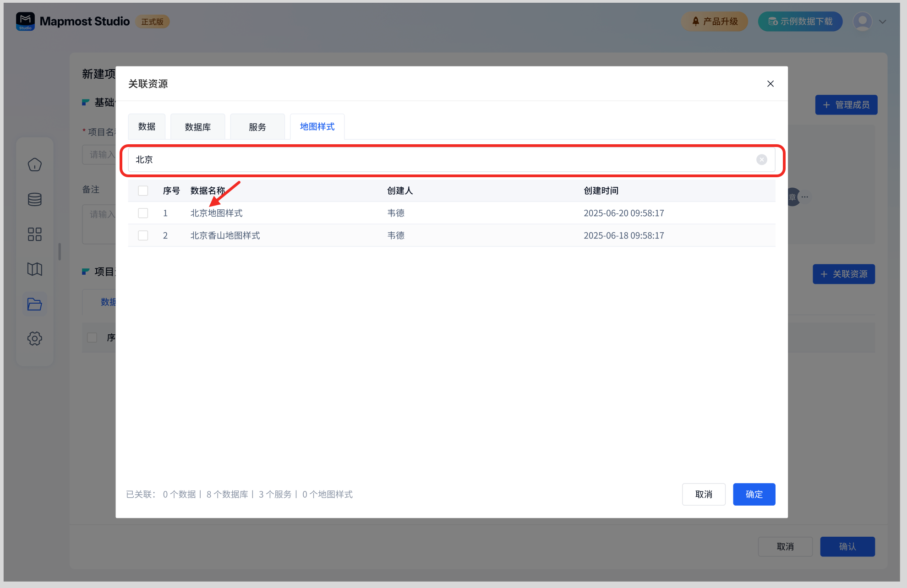907x588 pixels.
Task: Open the user avatar menu
Action: [x=863, y=22]
